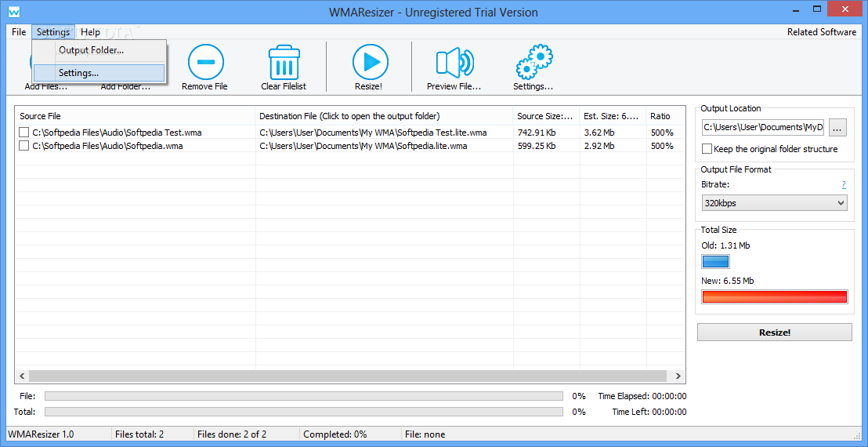Viewport: 868px width, 447px height.
Task: Click the File progress bar
Action: [x=304, y=396]
